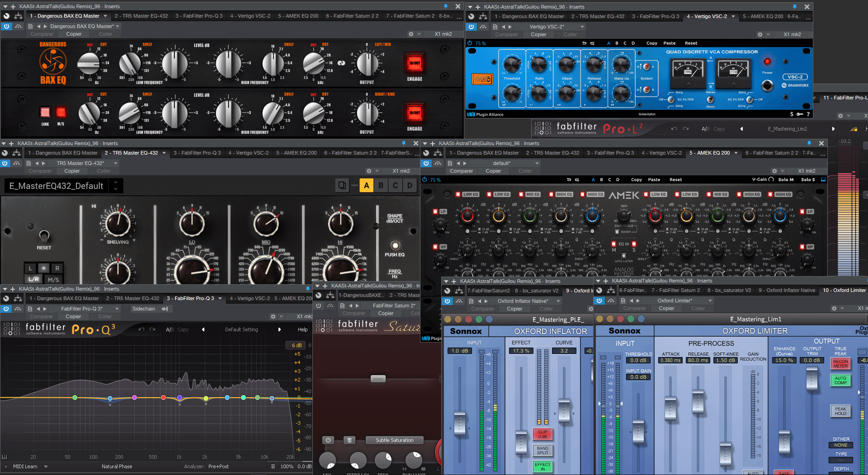Click Saturn 2 save icon near Subtle Saturation

(349, 440)
